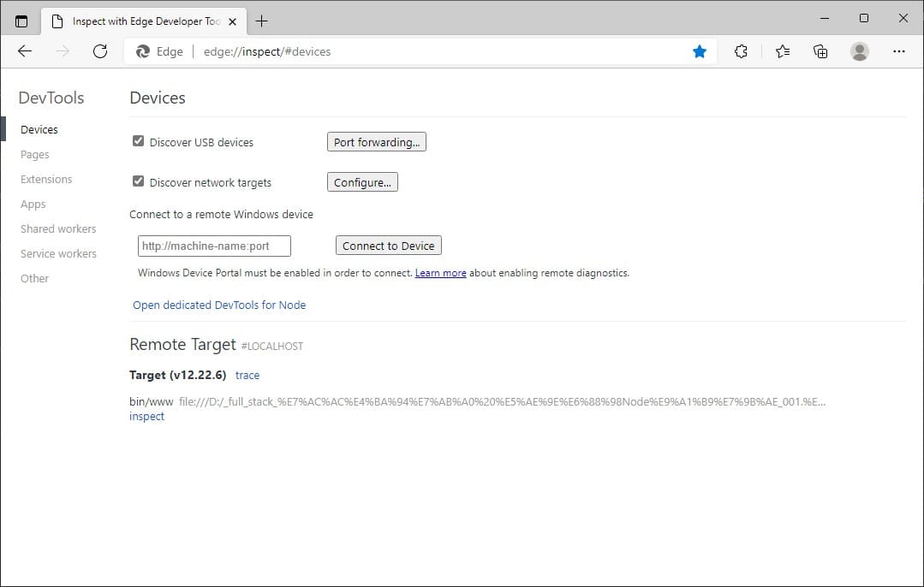The image size is (924, 587).
Task: Toggle Discover network targets checkbox
Action: click(x=138, y=181)
